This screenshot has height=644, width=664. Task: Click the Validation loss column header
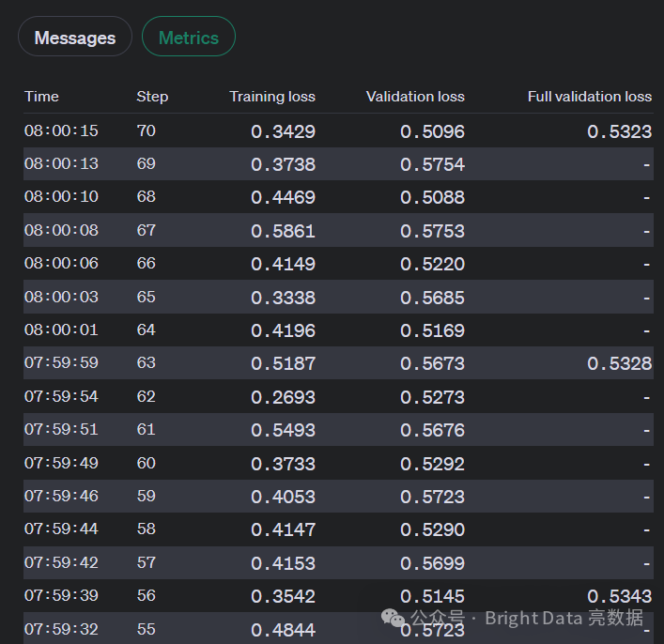point(415,97)
